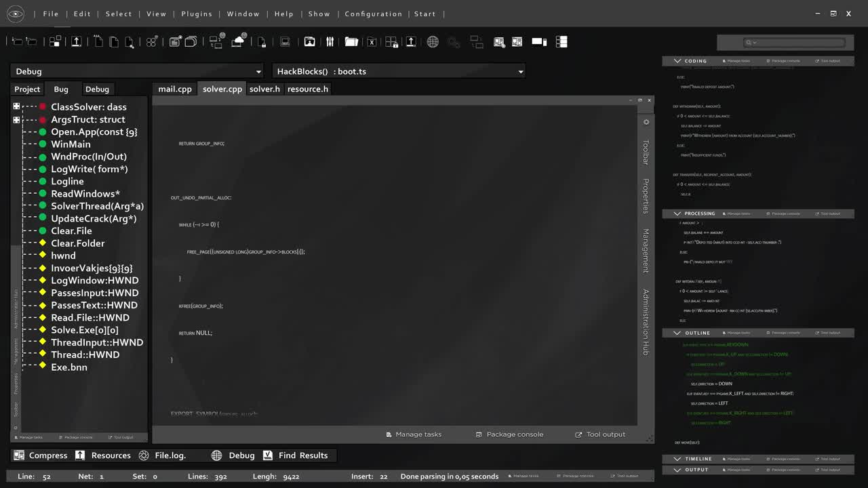Open Tool output at the editor bottom
The image size is (868, 488).
600,434
